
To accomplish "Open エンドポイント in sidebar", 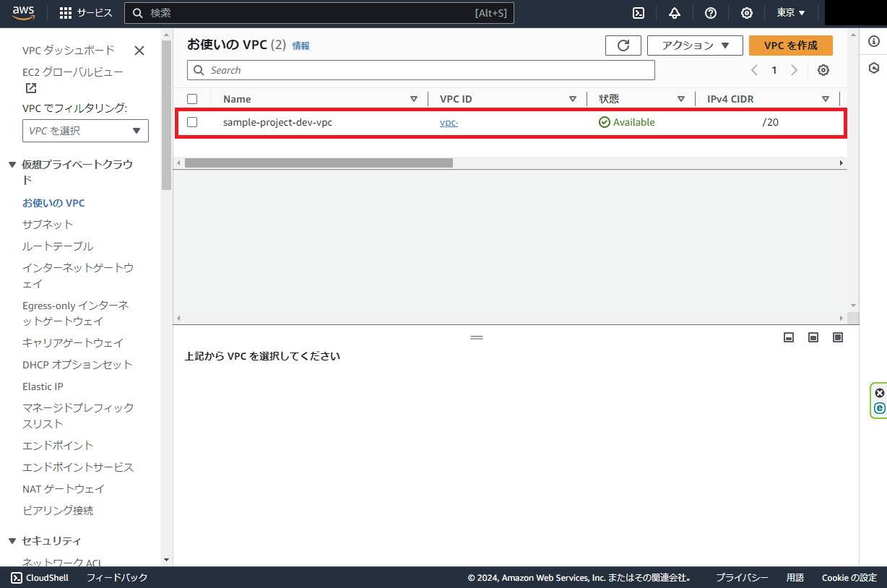I will coord(58,446).
